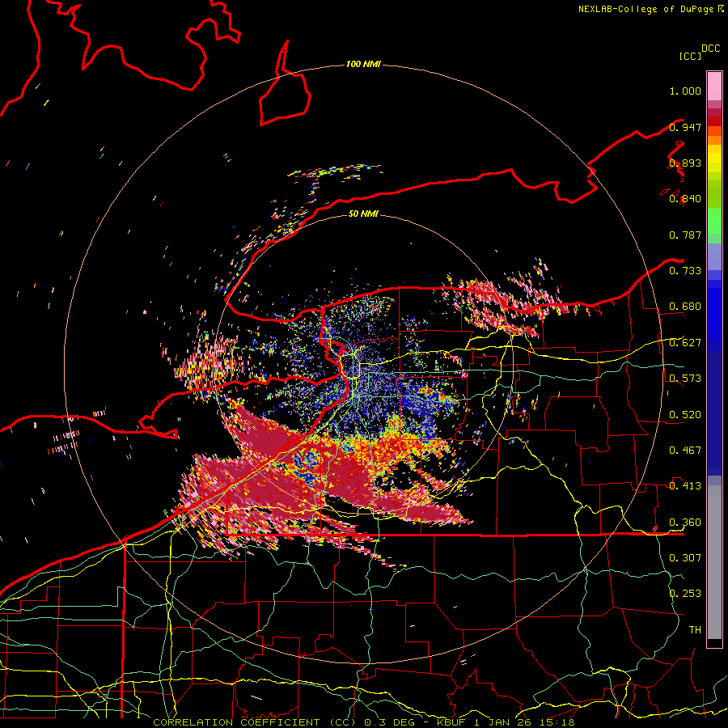Select the 0.467 value on the color scale
Viewport: 728px width, 728px height.
click(685, 451)
